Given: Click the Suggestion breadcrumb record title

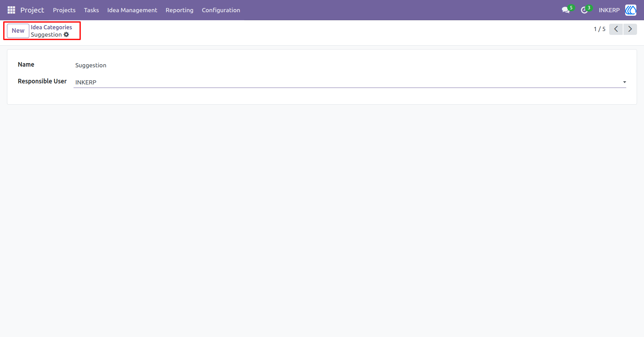Looking at the screenshot, I should coord(46,35).
